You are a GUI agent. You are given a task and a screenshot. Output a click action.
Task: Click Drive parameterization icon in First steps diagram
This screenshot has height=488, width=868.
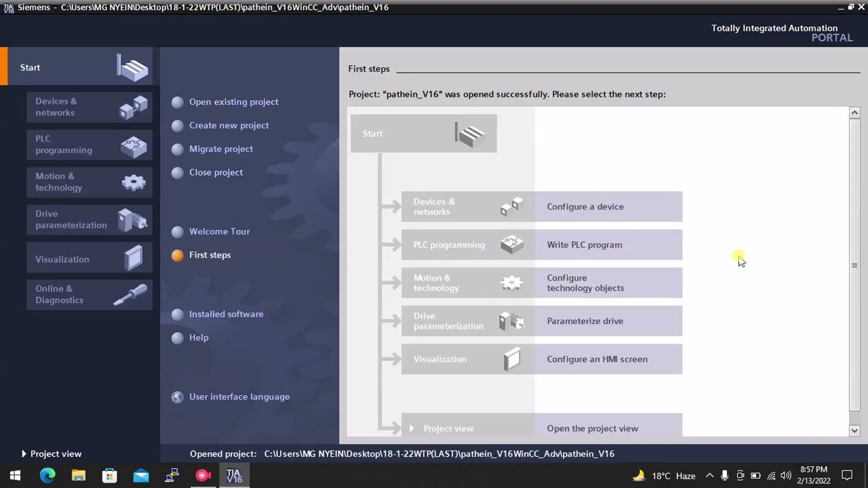(512, 321)
